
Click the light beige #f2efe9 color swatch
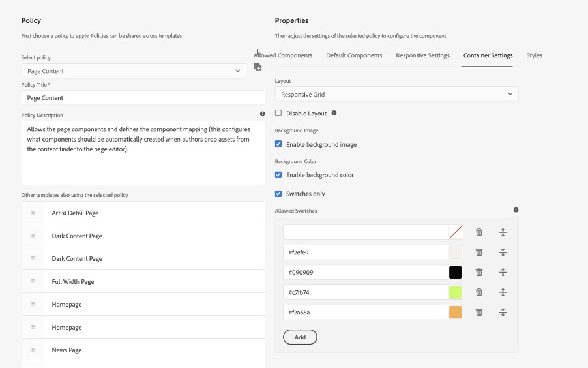455,253
